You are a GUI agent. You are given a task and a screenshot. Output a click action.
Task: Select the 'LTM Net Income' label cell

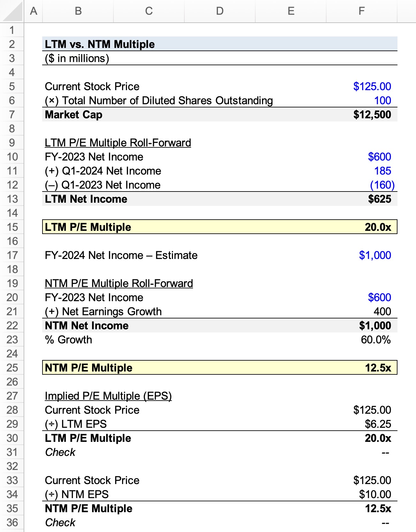coord(86,199)
